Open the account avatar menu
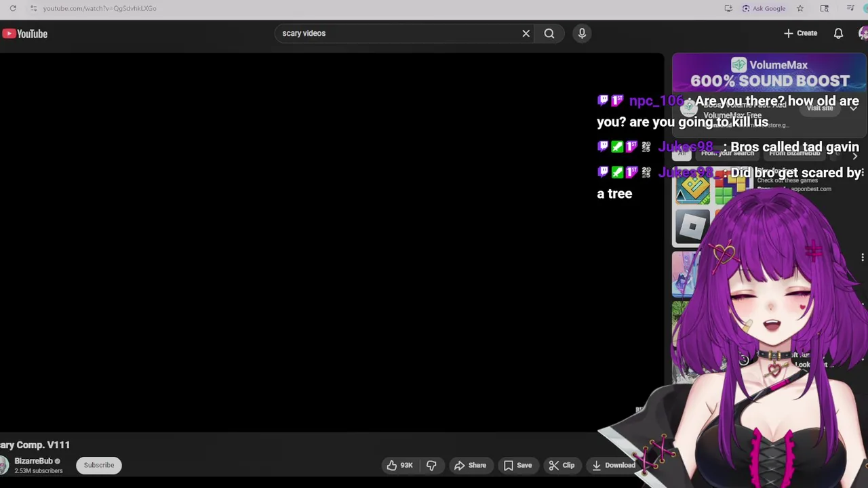 (x=863, y=33)
